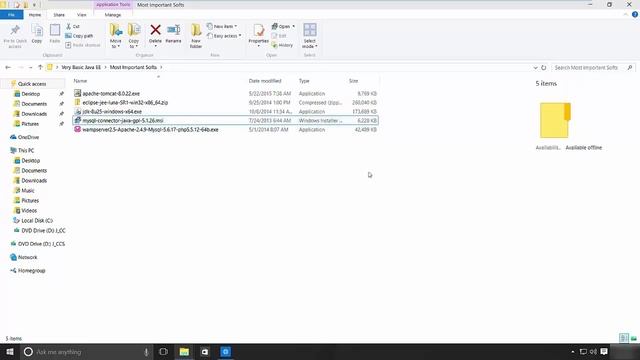This screenshot has height=360, width=640.
Task: Open the Select mode menu
Action: click(x=309, y=36)
